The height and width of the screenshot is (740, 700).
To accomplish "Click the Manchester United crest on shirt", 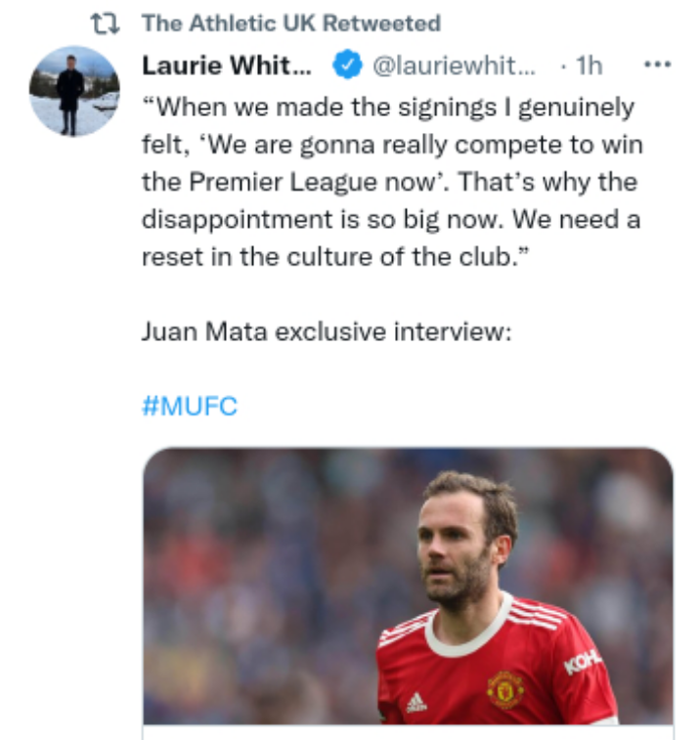I will (505, 689).
